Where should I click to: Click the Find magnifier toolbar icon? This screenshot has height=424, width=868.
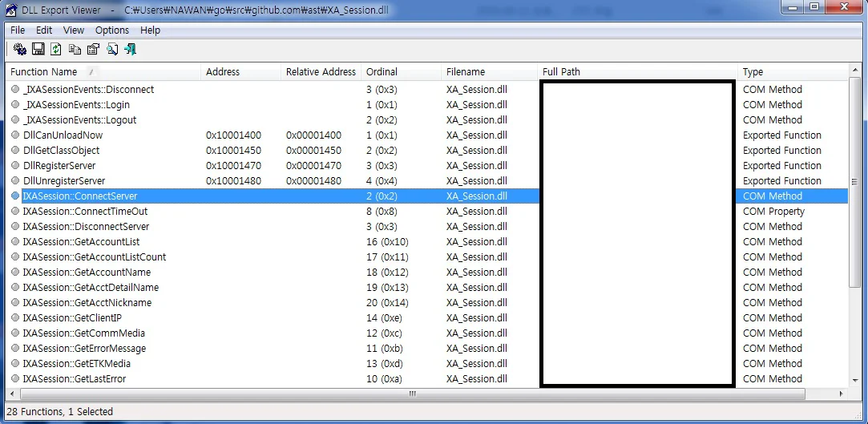(x=112, y=49)
